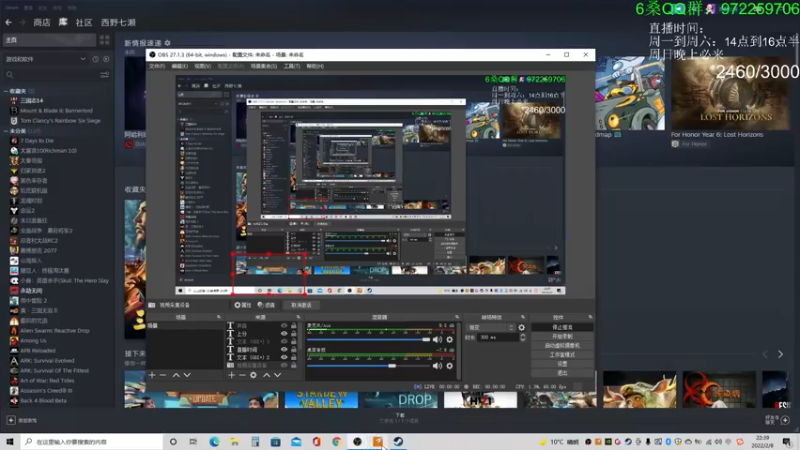
Task: Toggle visibility of 直播时间 source
Action: (284, 349)
